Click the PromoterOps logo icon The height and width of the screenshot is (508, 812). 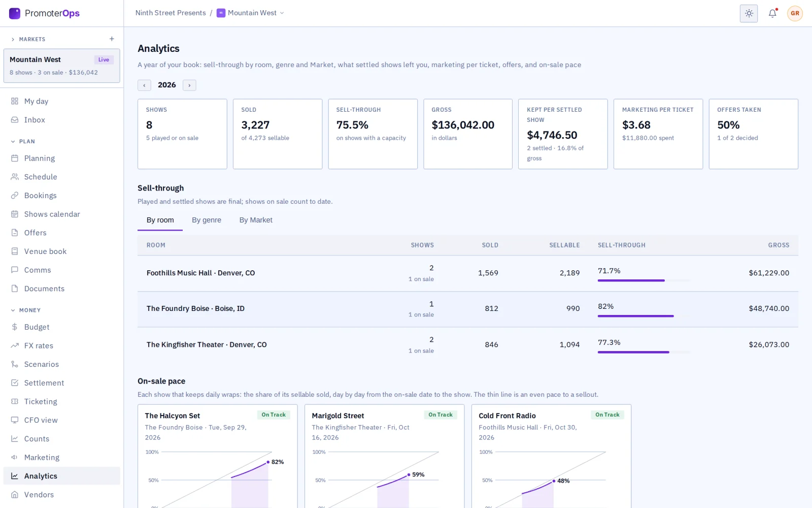pos(15,13)
